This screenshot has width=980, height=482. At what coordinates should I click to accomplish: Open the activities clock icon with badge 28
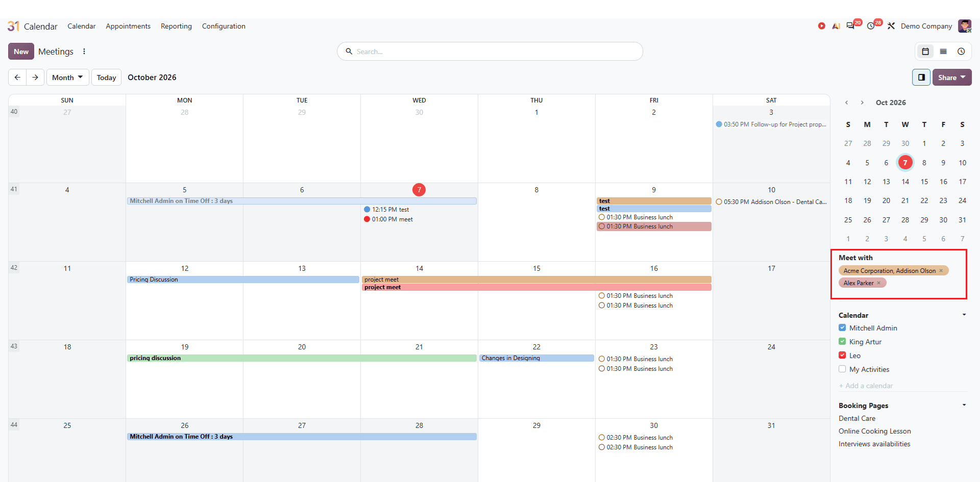click(871, 26)
